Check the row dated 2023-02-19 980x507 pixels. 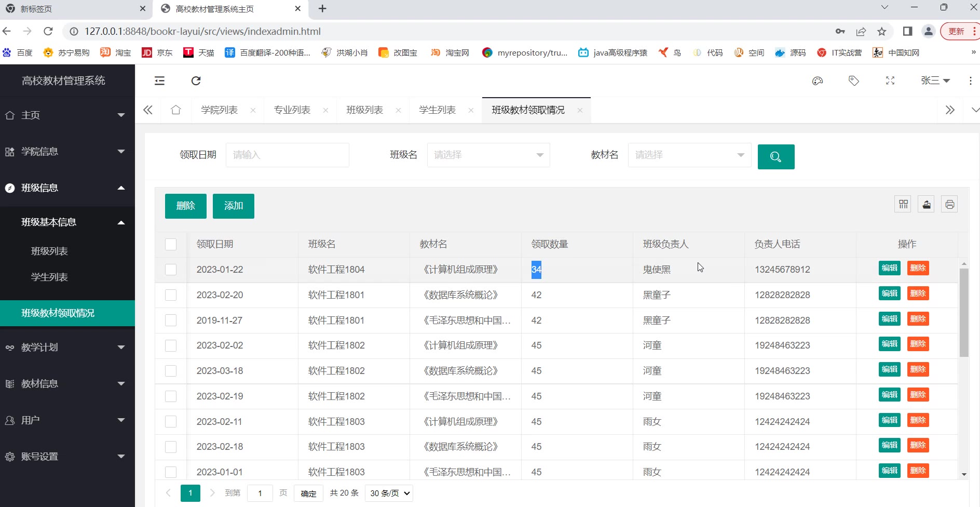pos(171,396)
